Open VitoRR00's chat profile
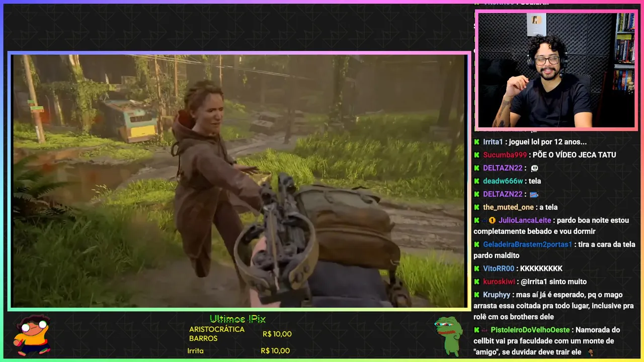The width and height of the screenshot is (644, 362). (499, 268)
